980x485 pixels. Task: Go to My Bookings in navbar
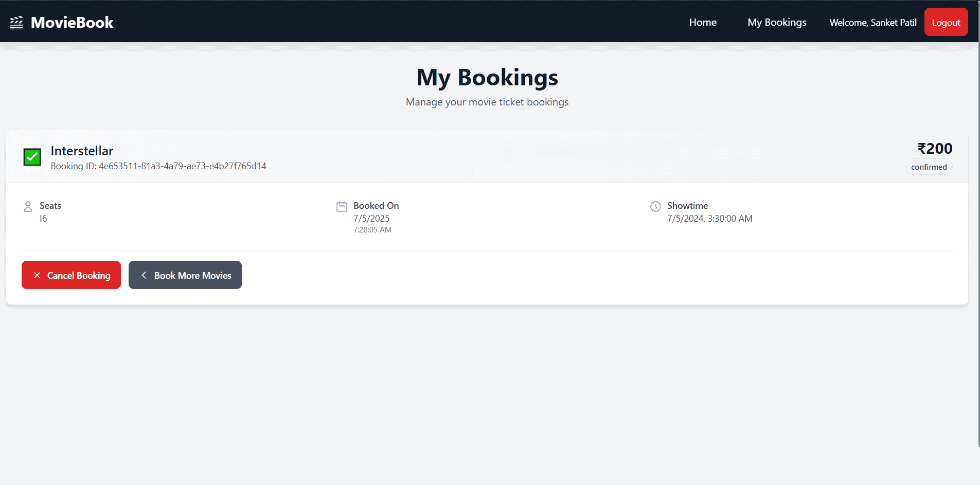pos(777,22)
